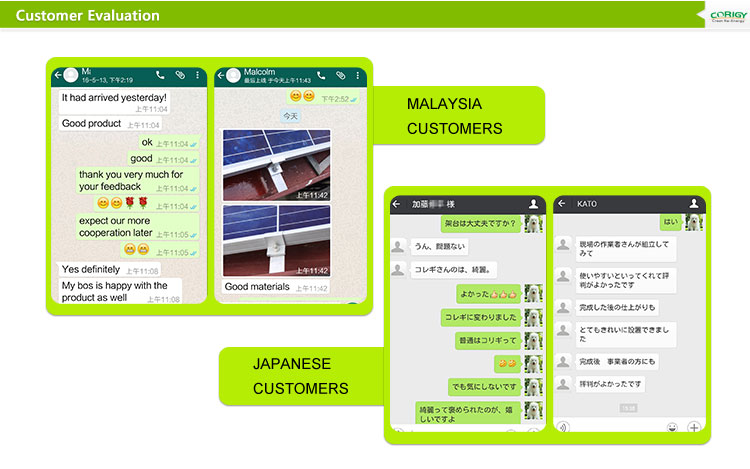Click the Corigy logo in header

tap(728, 16)
